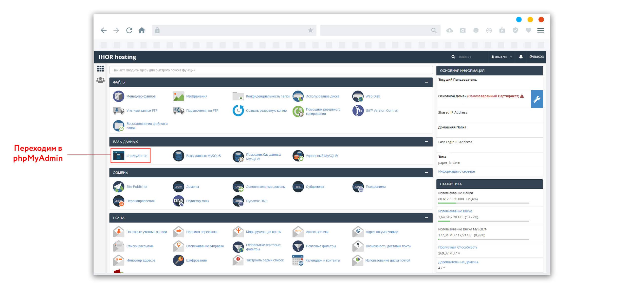Image resolution: width=644 pixels, height=297 pixels.
Task: Open the Site Publisher icon
Action: point(118,186)
